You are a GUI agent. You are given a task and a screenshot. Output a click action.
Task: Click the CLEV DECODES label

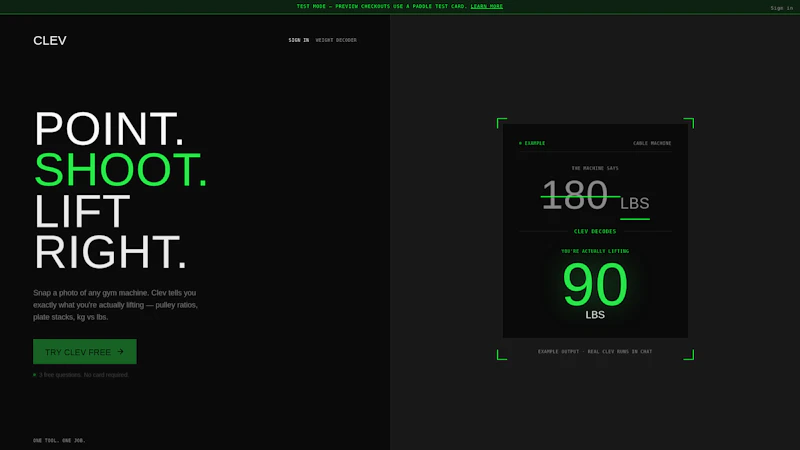[595, 232]
